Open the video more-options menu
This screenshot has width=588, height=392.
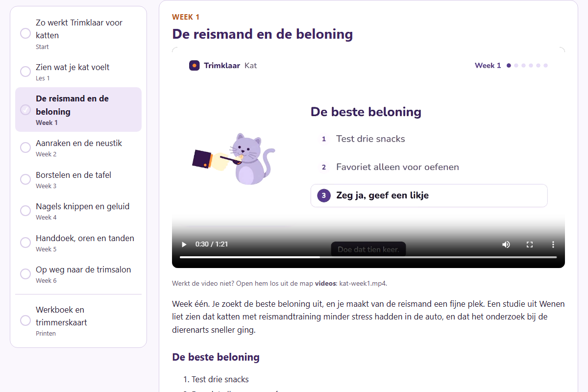pyautogui.click(x=553, y=245)
